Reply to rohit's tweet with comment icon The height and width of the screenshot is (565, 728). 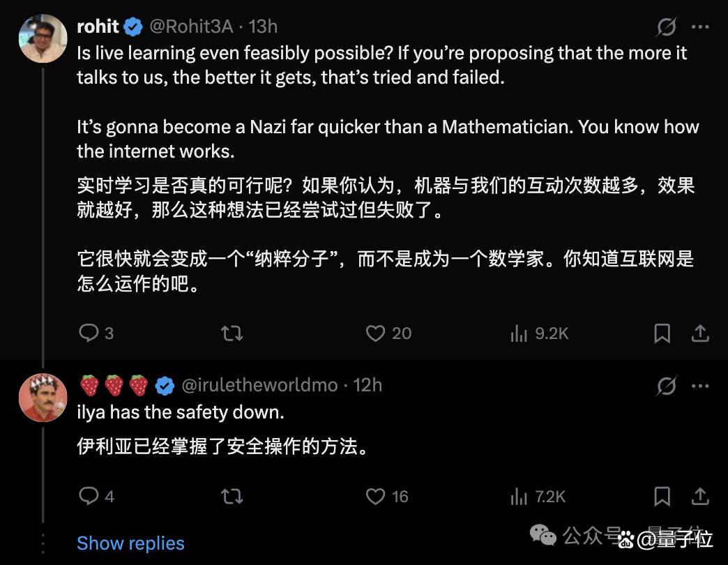[x=89, y=333]
